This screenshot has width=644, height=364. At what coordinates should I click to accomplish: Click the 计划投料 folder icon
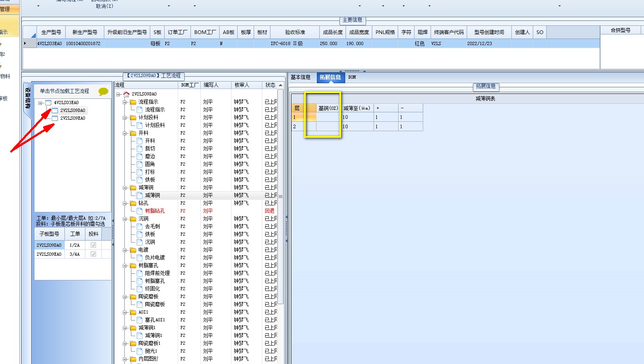pyautogui.click(x=133, y=117)
